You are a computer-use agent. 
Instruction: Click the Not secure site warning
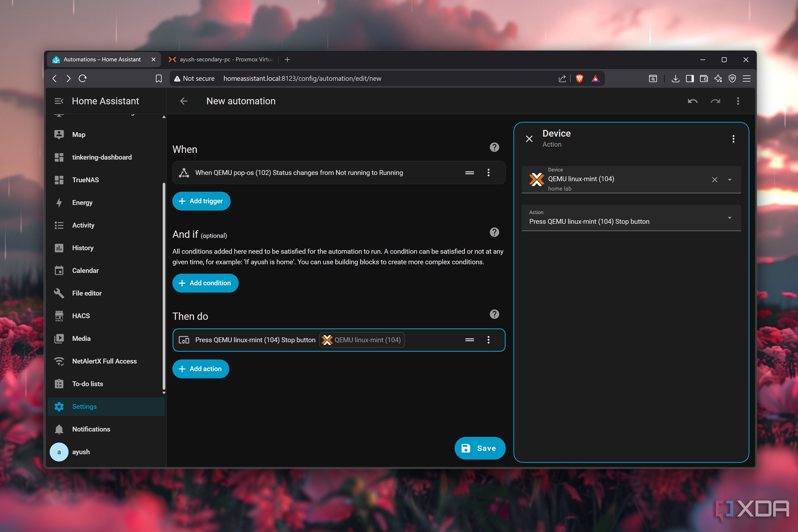tap(194, 78)
